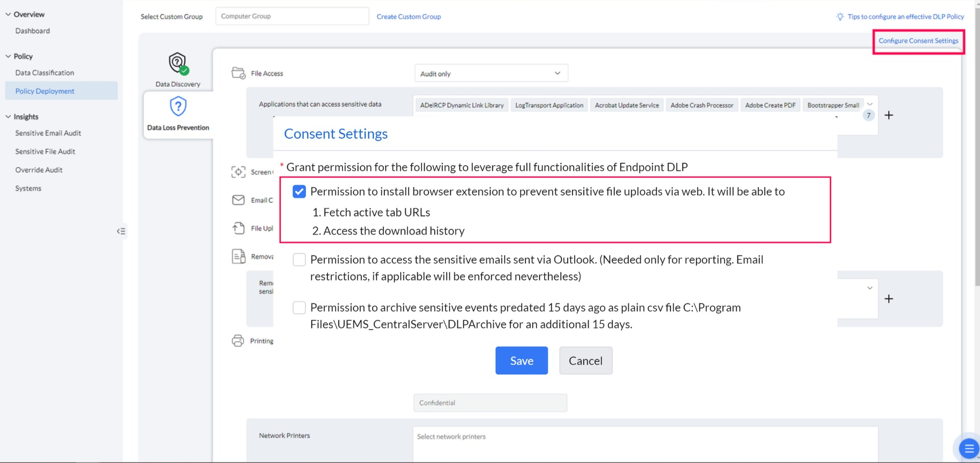Open Configure Consent Settings link
980x463 pixels.
pyautogui.click(x=918, y=41)
